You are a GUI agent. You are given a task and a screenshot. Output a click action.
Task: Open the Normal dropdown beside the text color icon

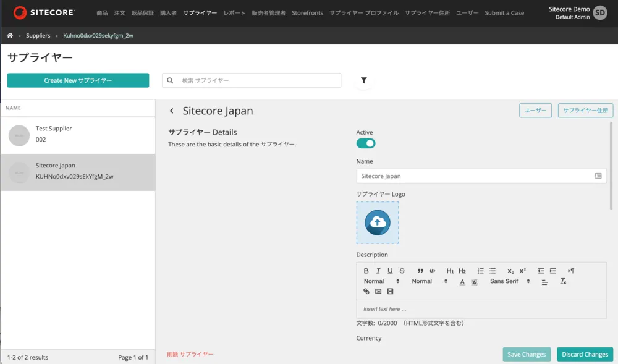click(430, 281)
